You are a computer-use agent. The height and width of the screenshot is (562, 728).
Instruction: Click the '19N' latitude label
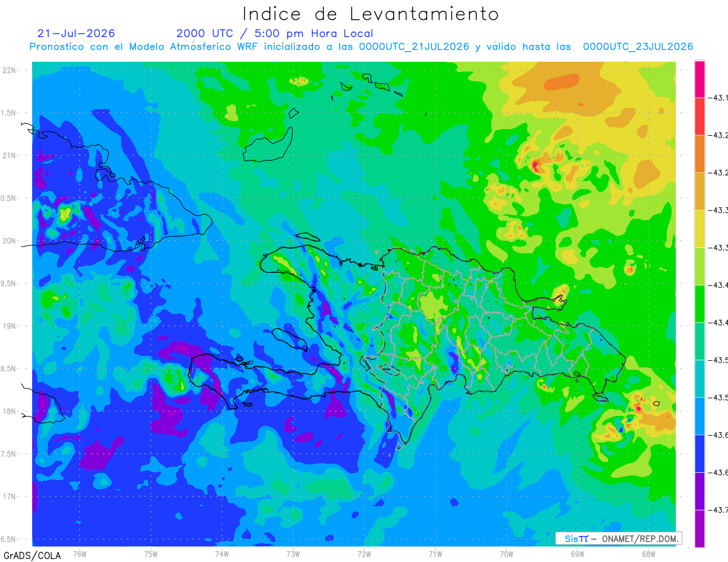9,326
